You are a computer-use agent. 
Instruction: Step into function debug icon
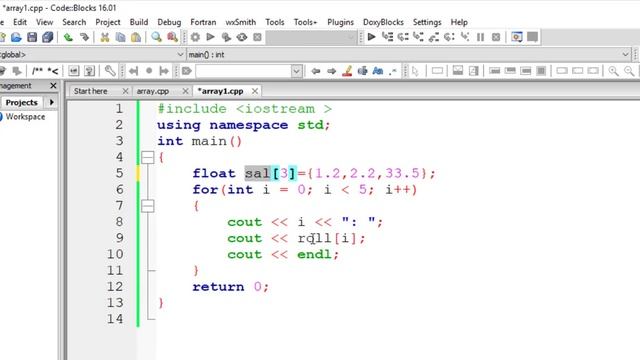(418, 37)
